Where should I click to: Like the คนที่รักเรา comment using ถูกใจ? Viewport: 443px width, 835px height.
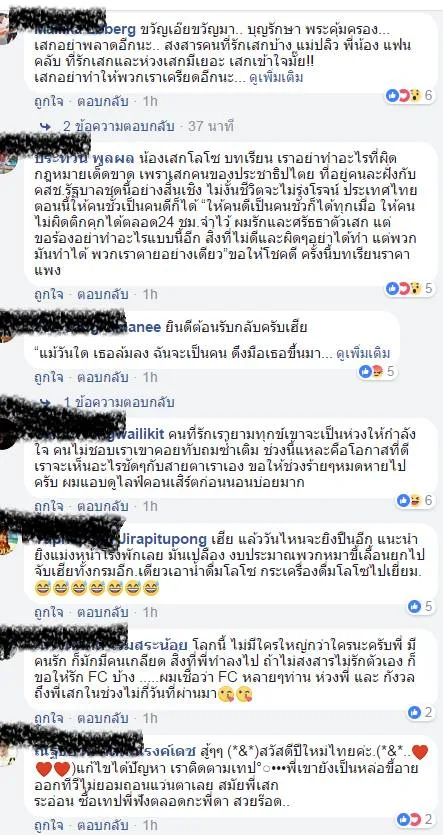coord(49,505)
